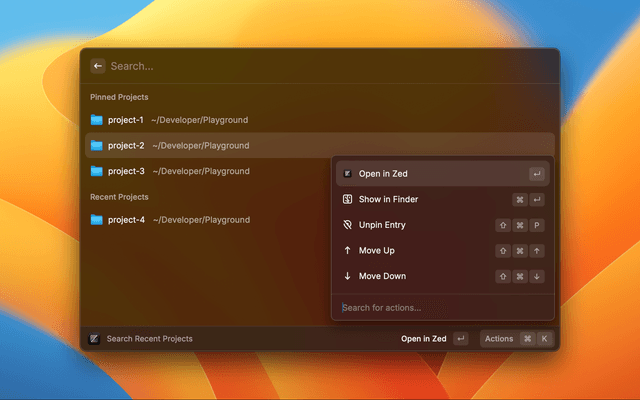The height and width of the screenshot is (400, 640).
Task: Open the project-3 entry
Action: point(208,171)
